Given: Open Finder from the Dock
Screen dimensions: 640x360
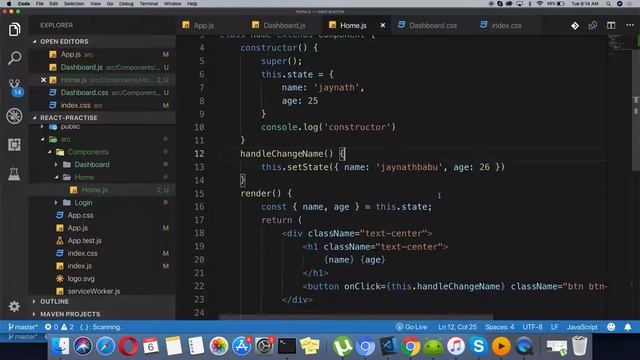Looking at the screenshot, I should (x=60, y=346).
